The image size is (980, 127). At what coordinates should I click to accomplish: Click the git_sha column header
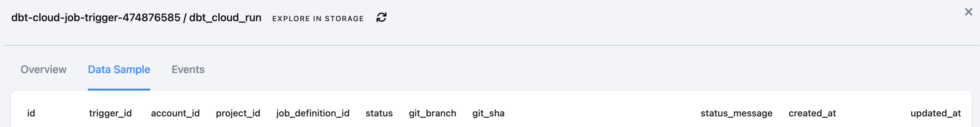[x=488, y=113]
